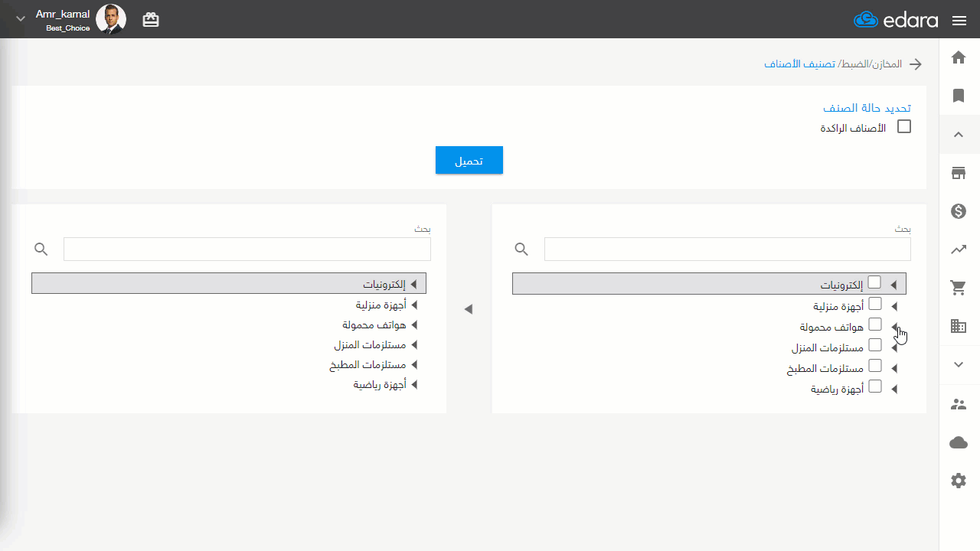
Task: Check the مستلزمات المطبخ checkbox
Action: tap(875, 366)
